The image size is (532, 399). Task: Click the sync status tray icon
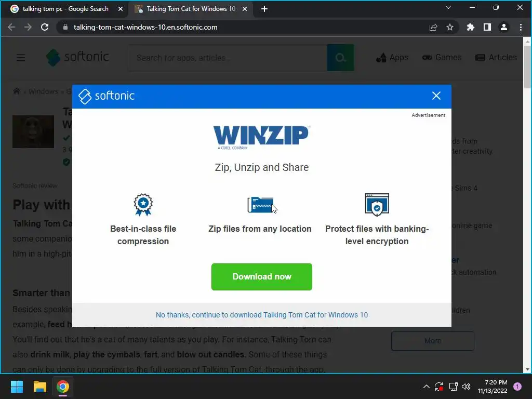(439, 387)
